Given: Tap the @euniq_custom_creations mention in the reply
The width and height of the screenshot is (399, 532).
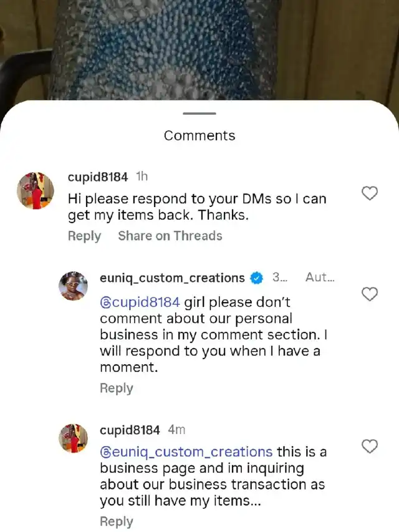Looking at the screenshot, I should click(x=186, y=452).
